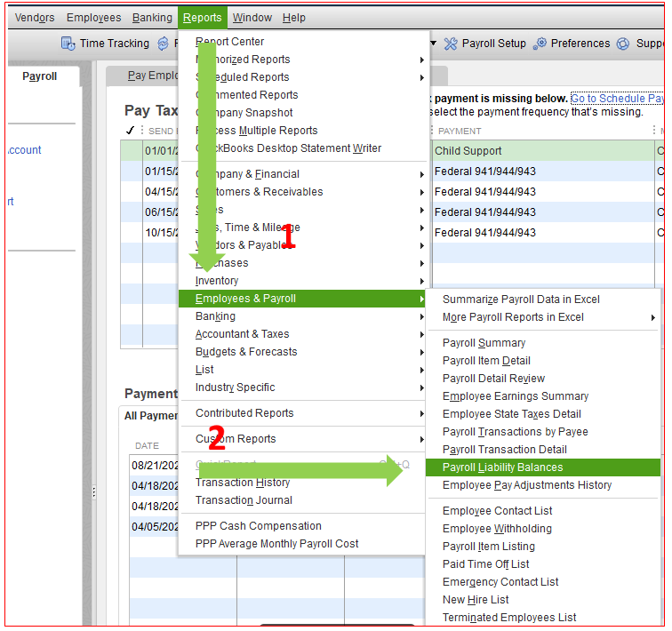Click the Preferences gear icon

[540, 44]
